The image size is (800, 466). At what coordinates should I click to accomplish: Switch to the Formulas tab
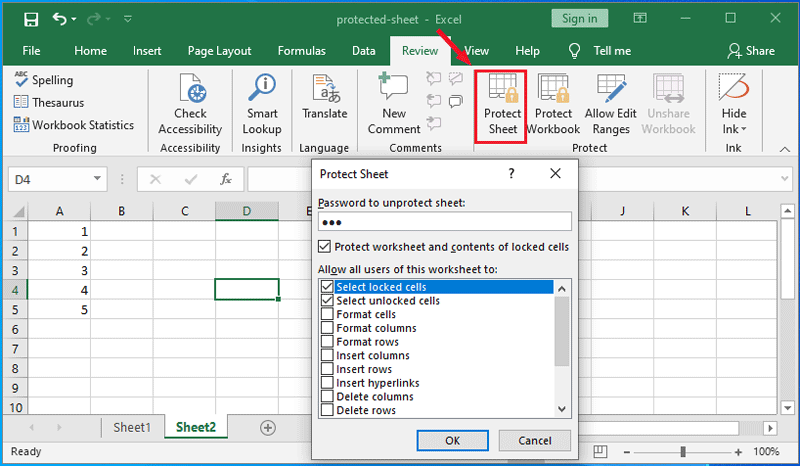[x=302, y=51]
